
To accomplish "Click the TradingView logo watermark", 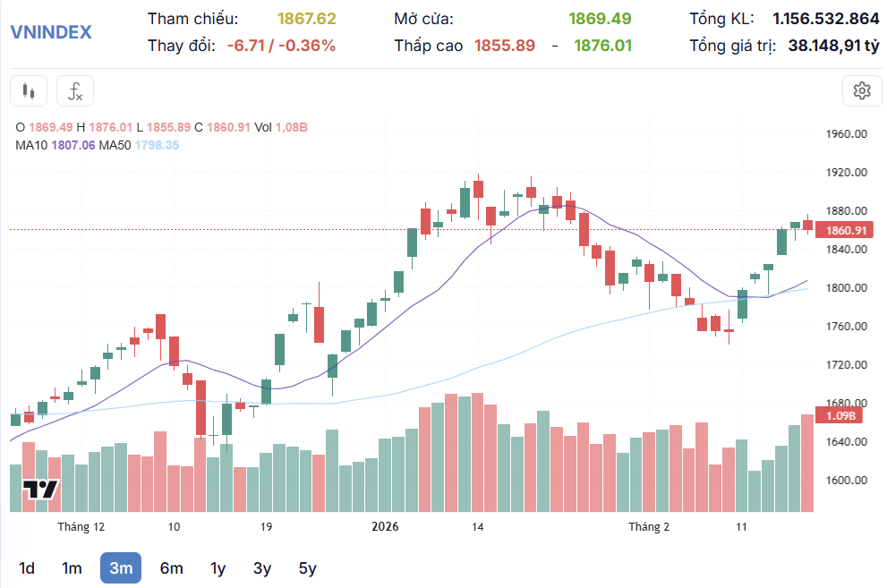I will 40,489.
